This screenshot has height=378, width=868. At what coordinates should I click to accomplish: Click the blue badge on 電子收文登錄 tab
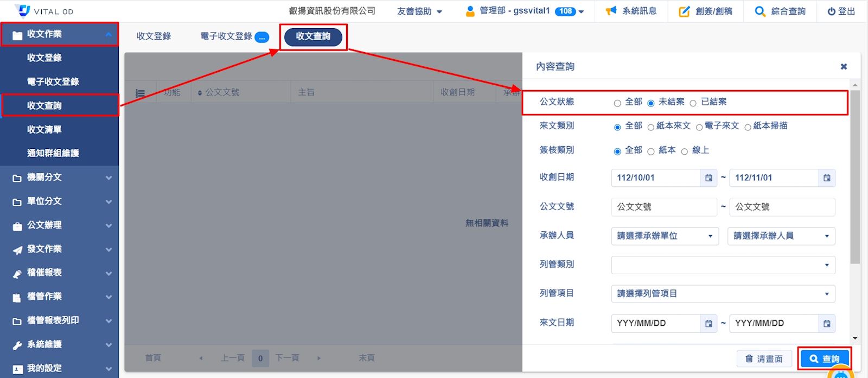tap(261, 37)
